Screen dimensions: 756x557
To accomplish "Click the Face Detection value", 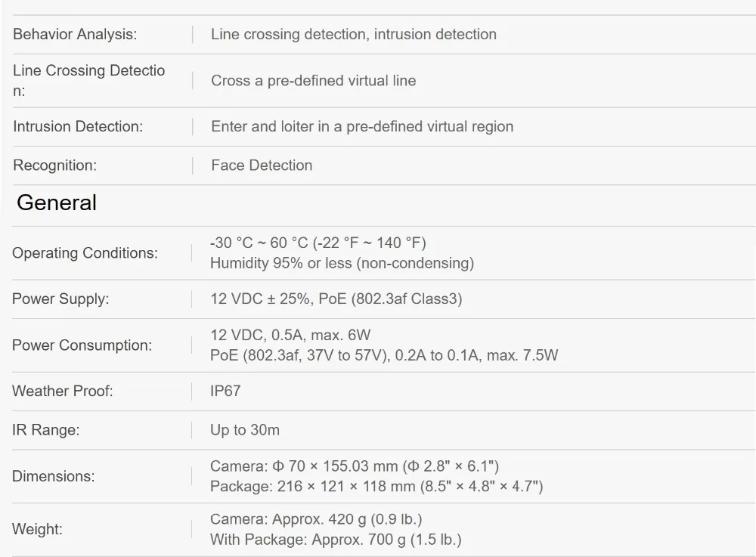I will 261,165.
